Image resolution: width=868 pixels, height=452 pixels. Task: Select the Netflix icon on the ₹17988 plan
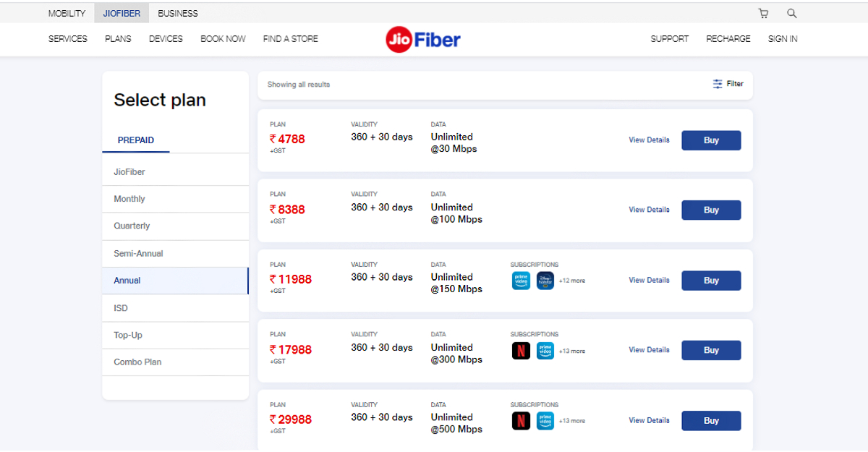[521, 350]
